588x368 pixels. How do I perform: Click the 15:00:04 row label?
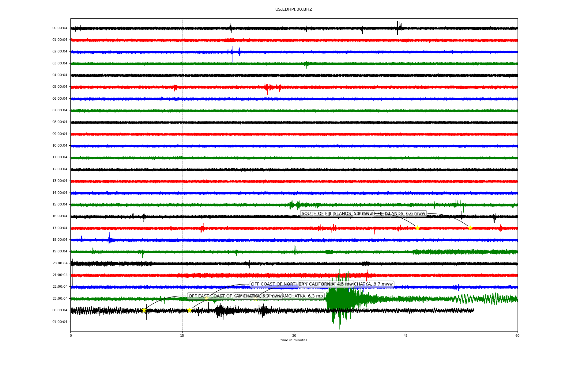point(60,205)
